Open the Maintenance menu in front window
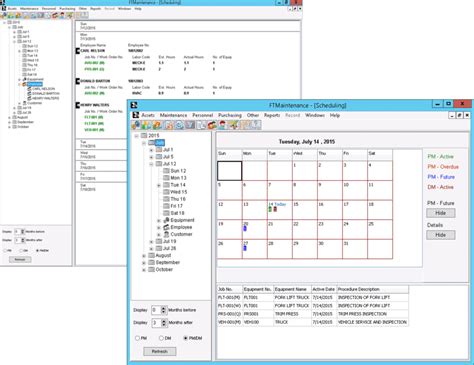 point(173,115)
